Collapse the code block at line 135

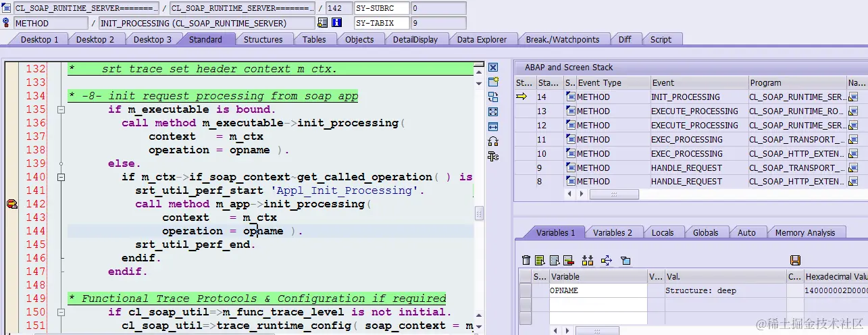pyautogui.click(x=61, y=109)
